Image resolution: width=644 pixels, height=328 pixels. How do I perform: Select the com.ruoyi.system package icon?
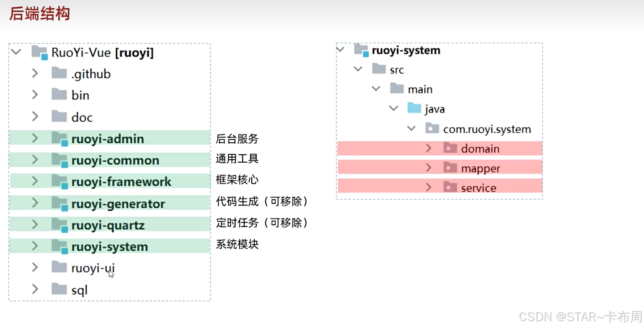[x=432, y=128]
